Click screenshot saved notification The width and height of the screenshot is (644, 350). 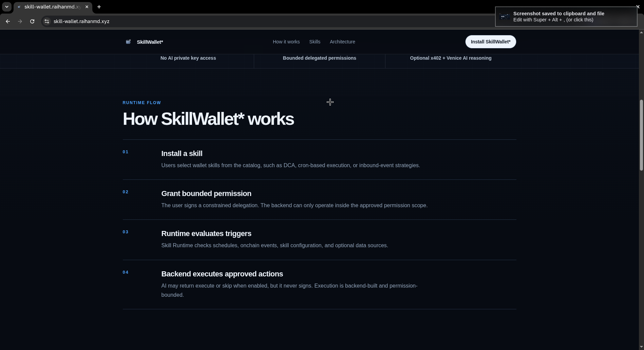pos(566,17)
